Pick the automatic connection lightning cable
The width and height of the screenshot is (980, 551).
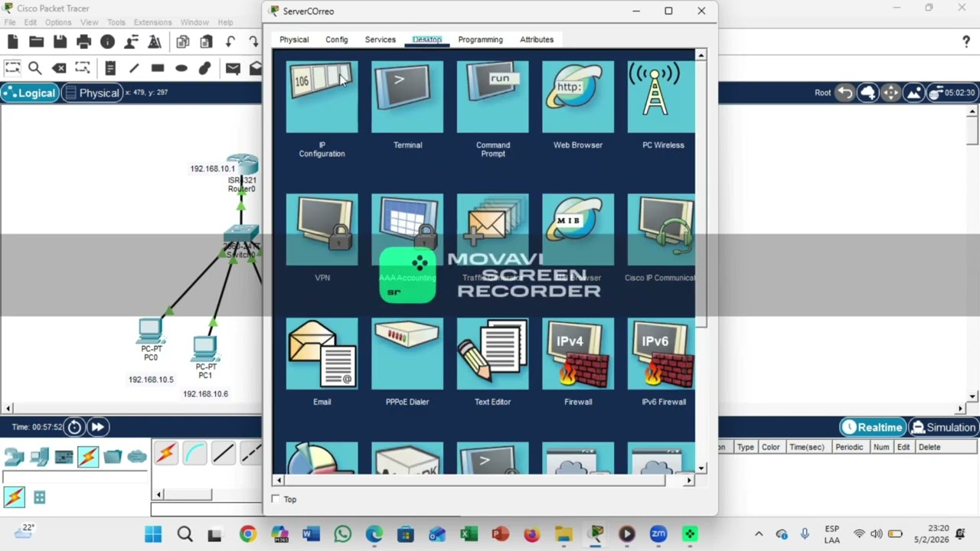click(165, 455)
